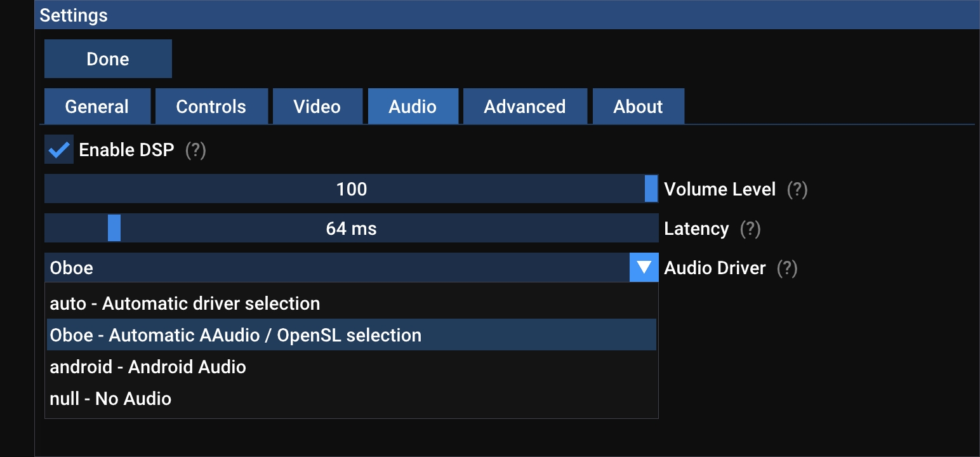Viewport: 980px width, 457px height.
Task: Click the Settings window title
Action: tap(74, 15)
